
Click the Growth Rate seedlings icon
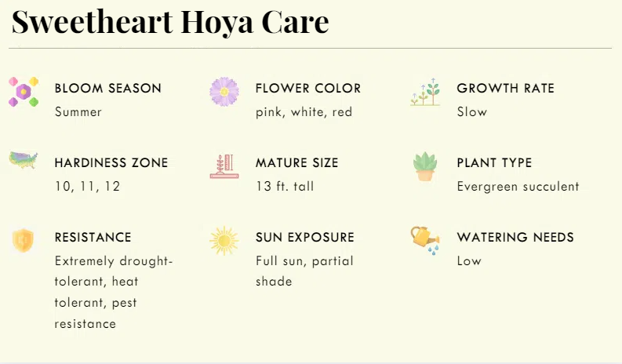425,93
